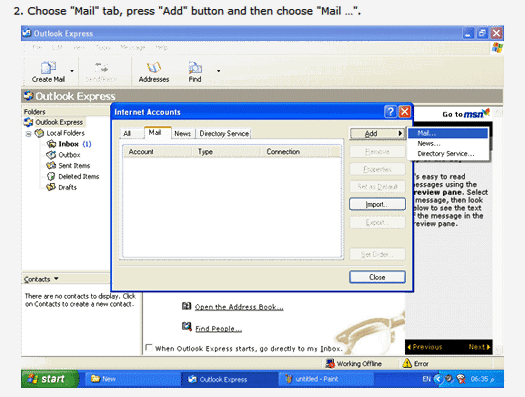The height and width of the screenshot is (397, 525).
Task: Select Outlook Express root folder icon
Action: (28, 122)
